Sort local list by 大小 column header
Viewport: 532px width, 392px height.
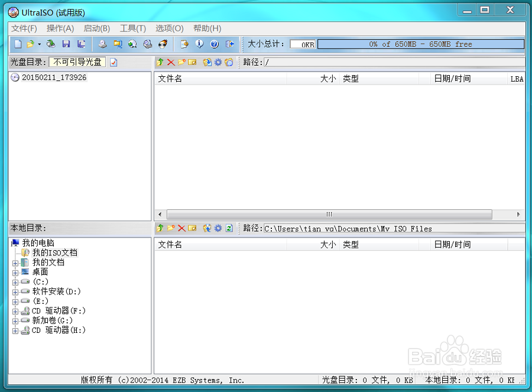pos(313,245)
